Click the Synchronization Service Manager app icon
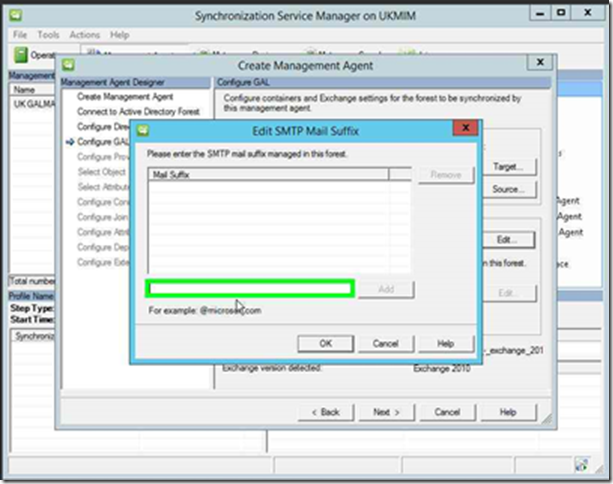This screenshot has height=484, width=613. pos(16,16)
